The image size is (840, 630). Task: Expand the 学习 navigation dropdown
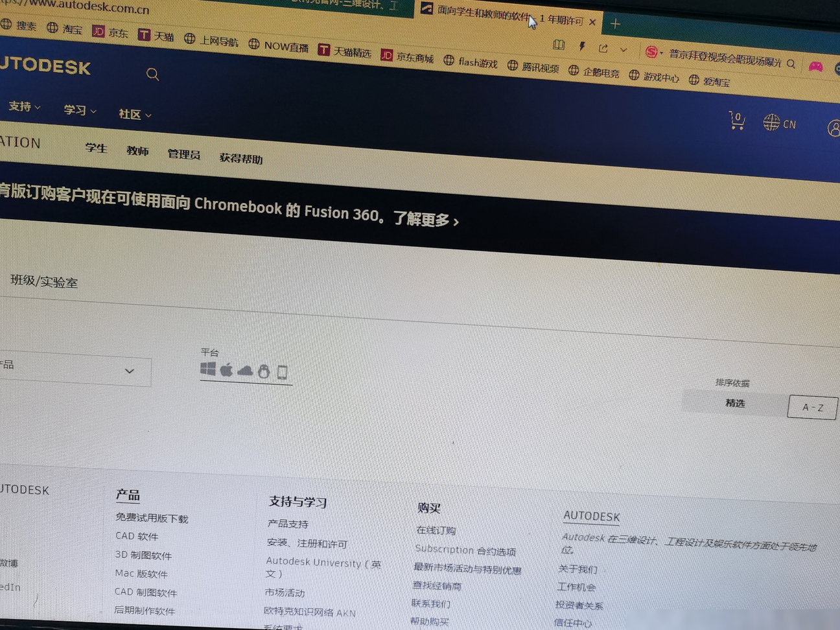click(x=80, y=110)
